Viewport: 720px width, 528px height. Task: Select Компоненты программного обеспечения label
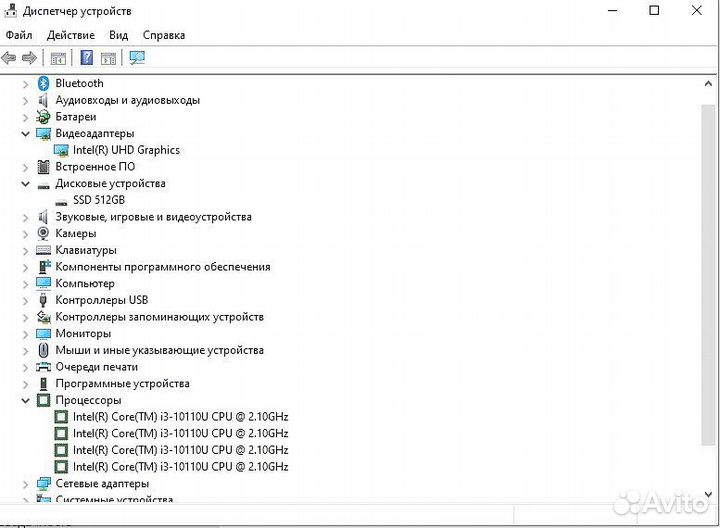pos(163,267)
